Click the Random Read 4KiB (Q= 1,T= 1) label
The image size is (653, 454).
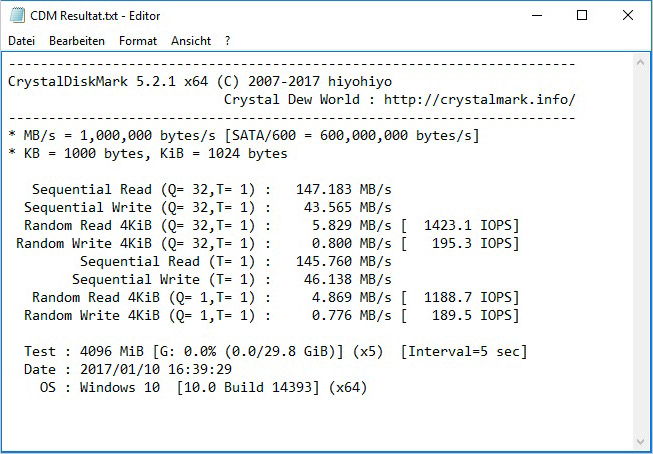pyautogui.click(x=144, y=297)
